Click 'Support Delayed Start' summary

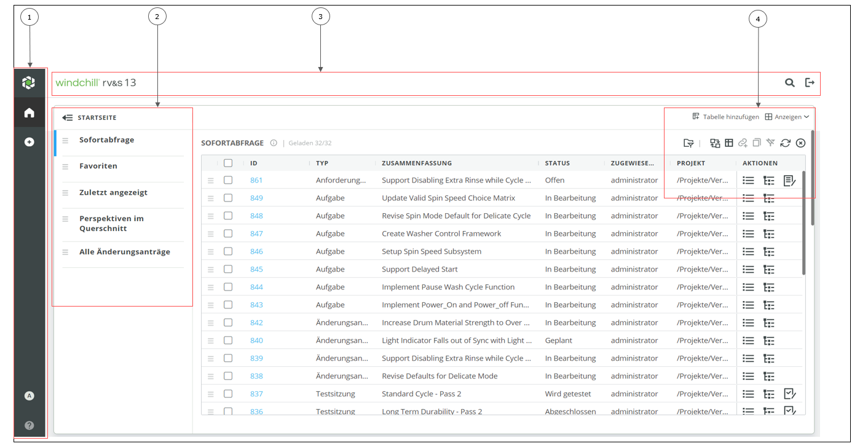click(420, 270)
